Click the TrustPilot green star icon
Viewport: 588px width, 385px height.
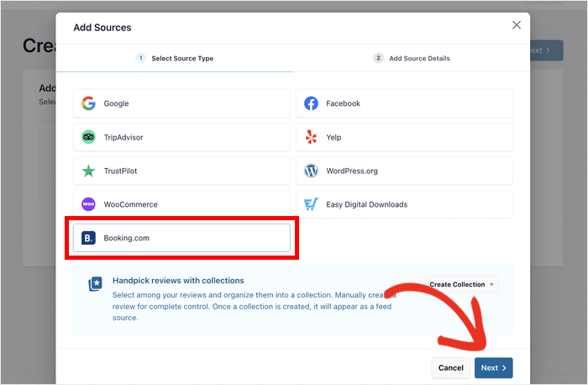tap(88, 171)
